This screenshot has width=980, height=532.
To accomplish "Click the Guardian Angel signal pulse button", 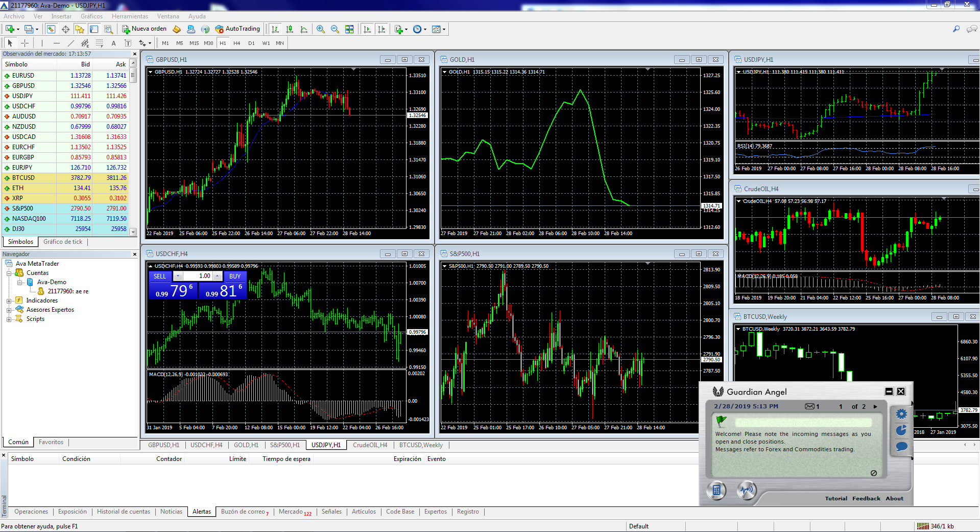I will (x=747, y=491).
